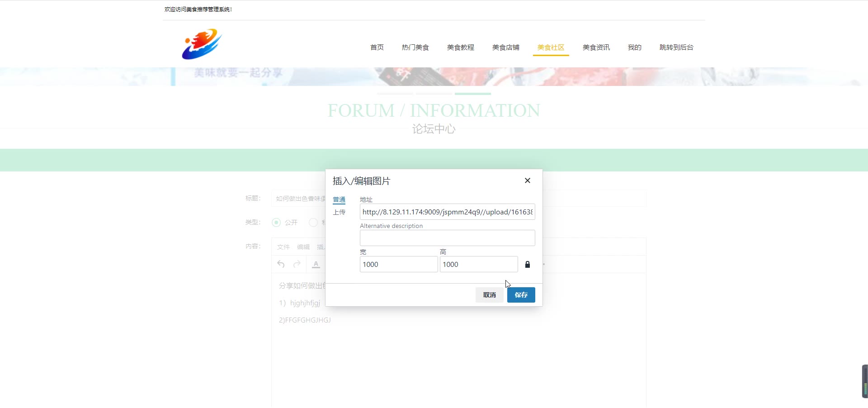Open 美食店铺 in the navigation bar
This screenshot has height=408, width=868.
(x=506, y=47)
